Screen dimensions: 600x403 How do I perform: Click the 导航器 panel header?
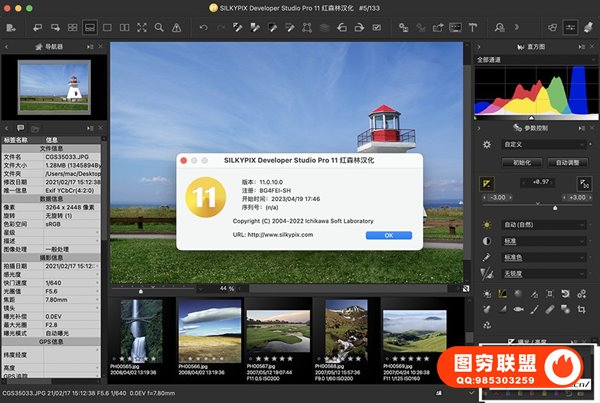point(52,46)
